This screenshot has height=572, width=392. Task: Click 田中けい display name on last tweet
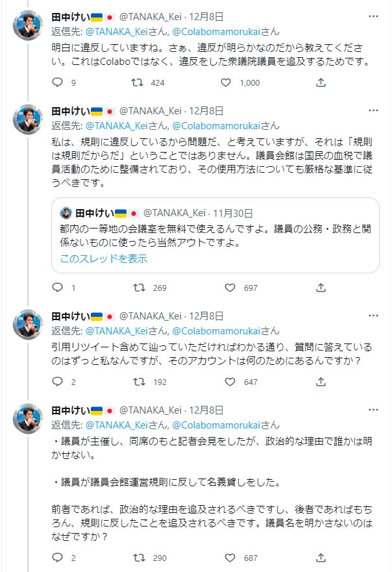(69, 410)
